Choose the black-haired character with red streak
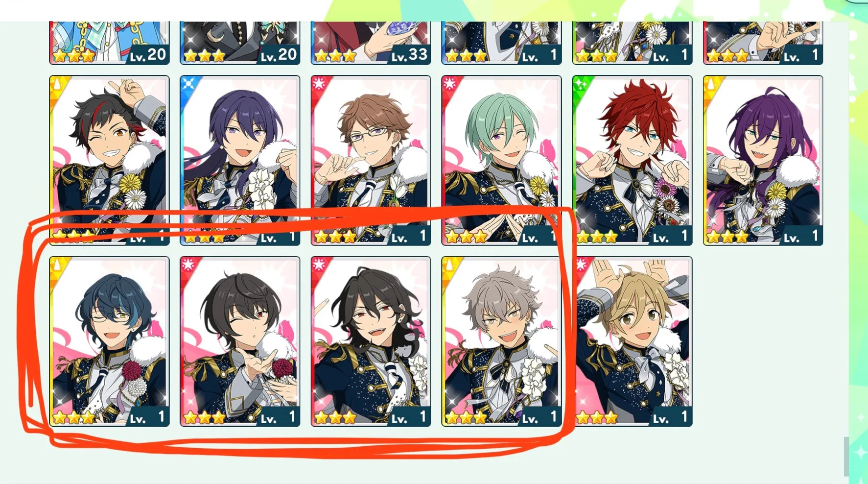 tap(109, 160)
